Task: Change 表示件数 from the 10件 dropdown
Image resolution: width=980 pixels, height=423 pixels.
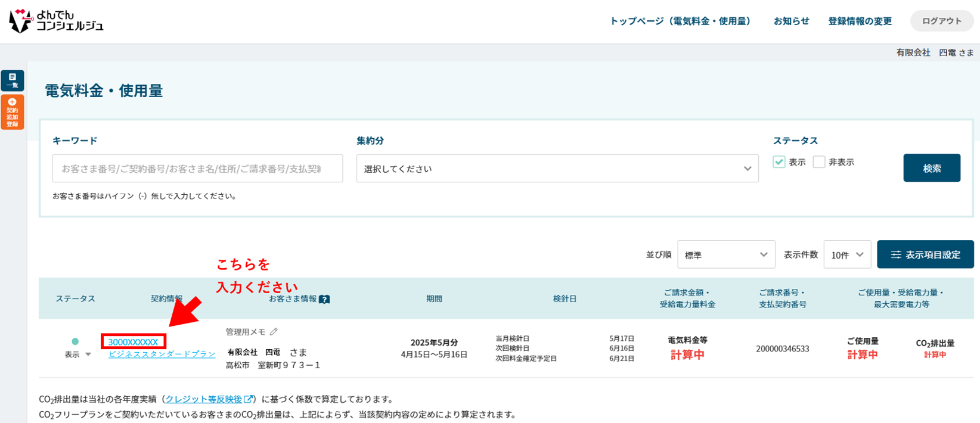Action: (x=846, y=255)
